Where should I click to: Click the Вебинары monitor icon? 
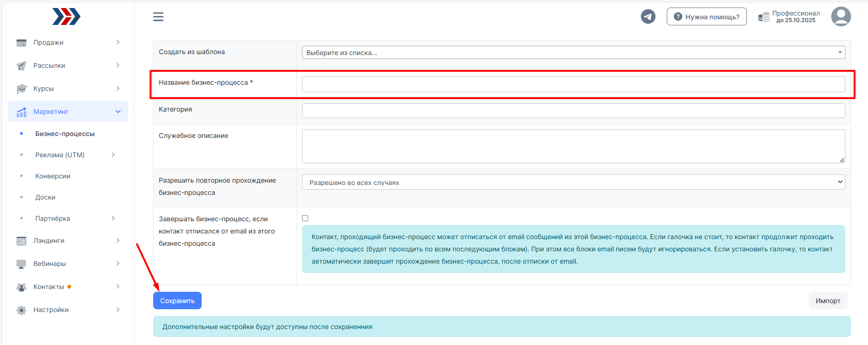click(21, 264)
